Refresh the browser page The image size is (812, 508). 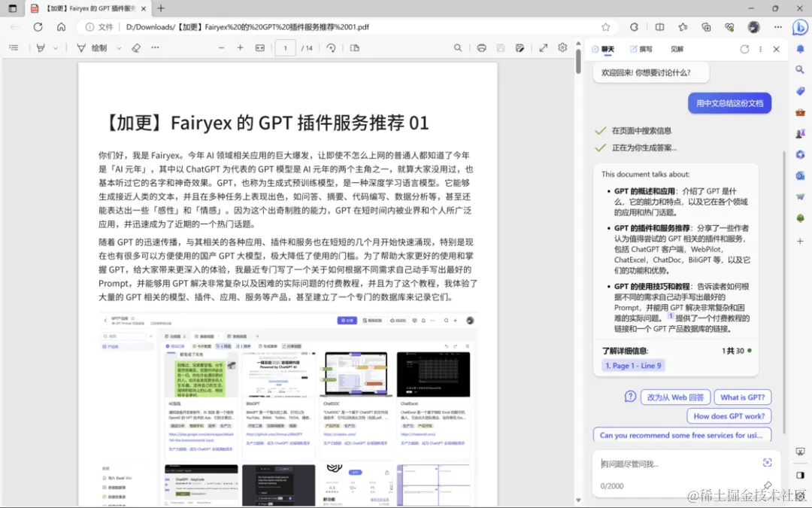tap(38, 27)
